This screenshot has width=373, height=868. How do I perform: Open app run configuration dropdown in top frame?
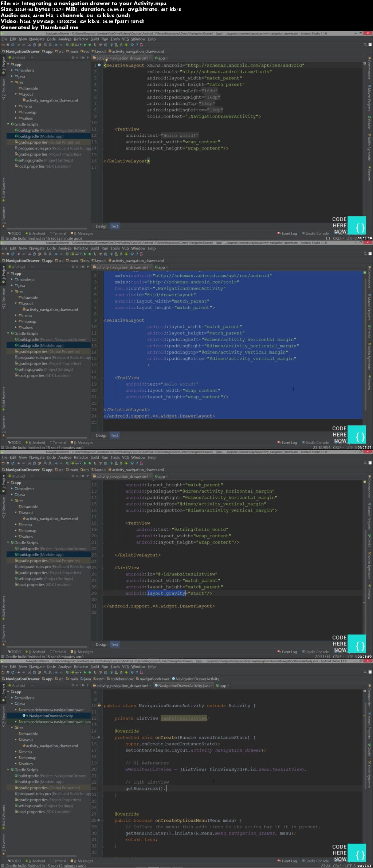tap(76, 45)
